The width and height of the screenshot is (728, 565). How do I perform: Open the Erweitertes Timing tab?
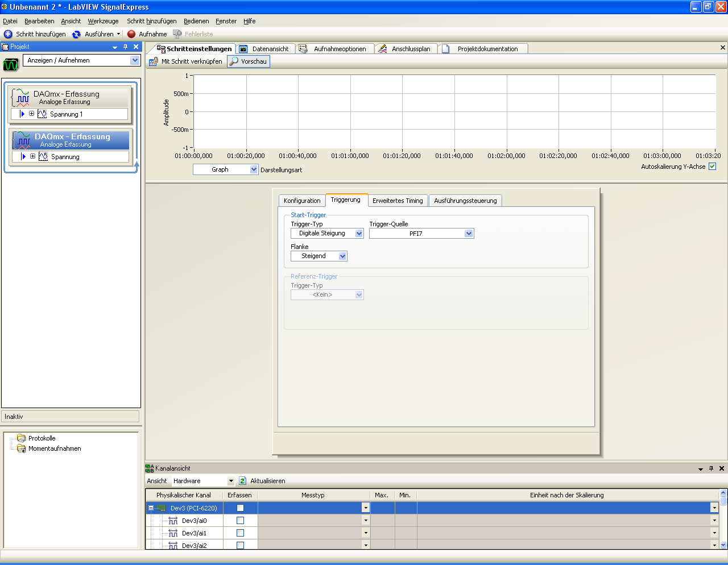tap(398, 201)
